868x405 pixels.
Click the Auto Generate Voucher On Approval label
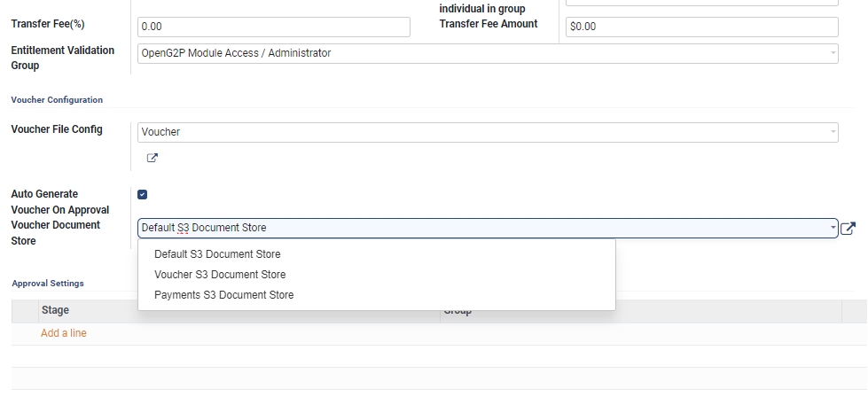coord(59,201)
